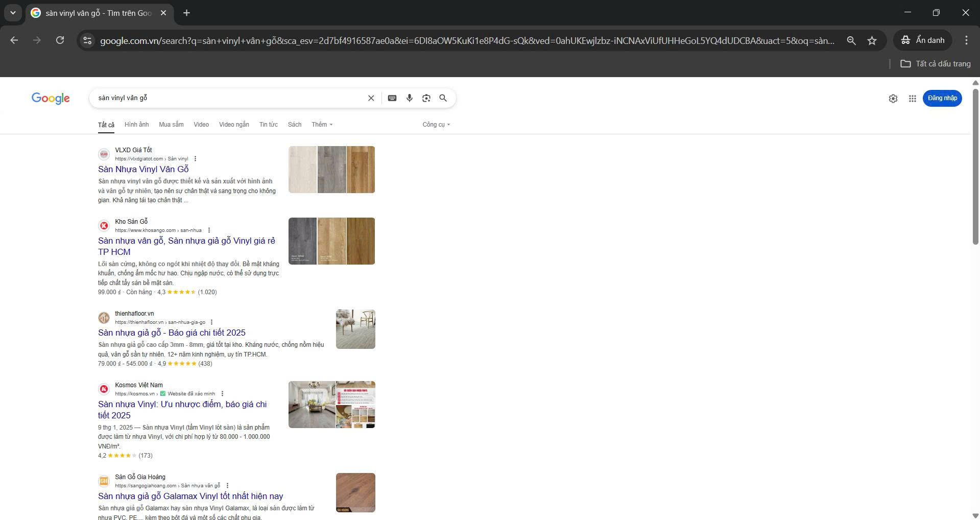Expand the Công cụ tools dropdown

(436, 125)
